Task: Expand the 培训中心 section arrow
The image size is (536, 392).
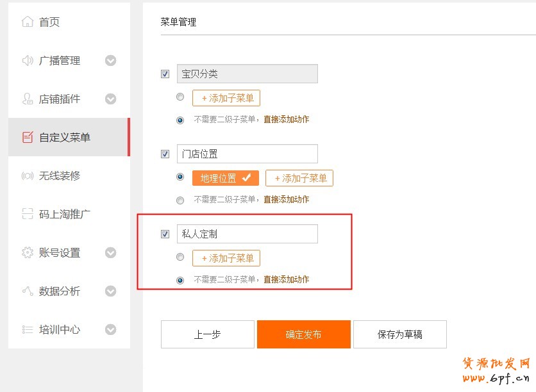Action: [110, 330]
